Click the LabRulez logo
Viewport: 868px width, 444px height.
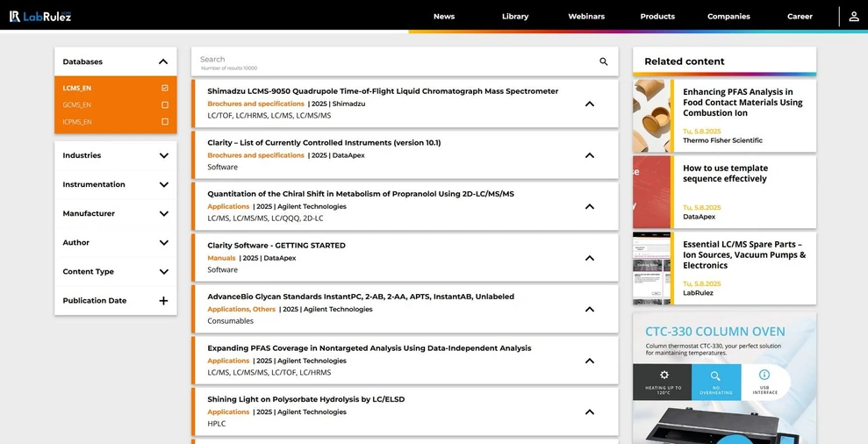[x=40, y=16]
